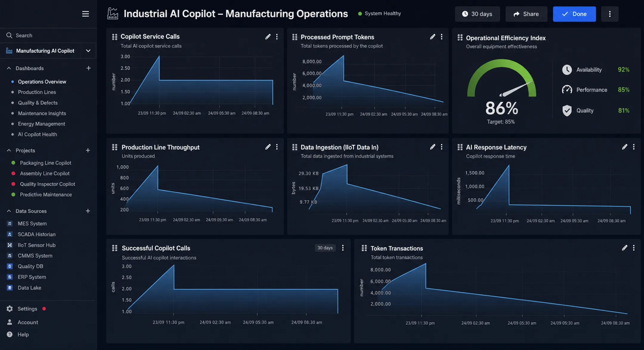Add a new project with plus icon
The height and width of the screenshot is (350, 644).
click(x=88, y=150)
